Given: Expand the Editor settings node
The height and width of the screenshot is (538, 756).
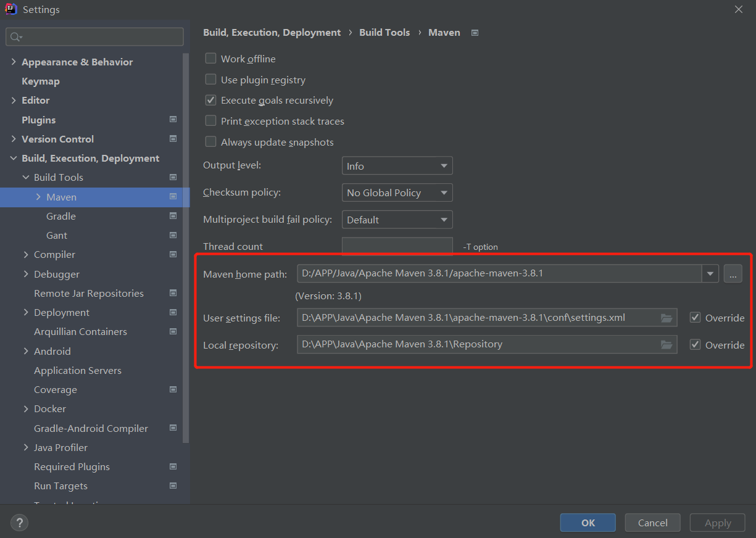Looking at the screenshot, I should point(14,100).
